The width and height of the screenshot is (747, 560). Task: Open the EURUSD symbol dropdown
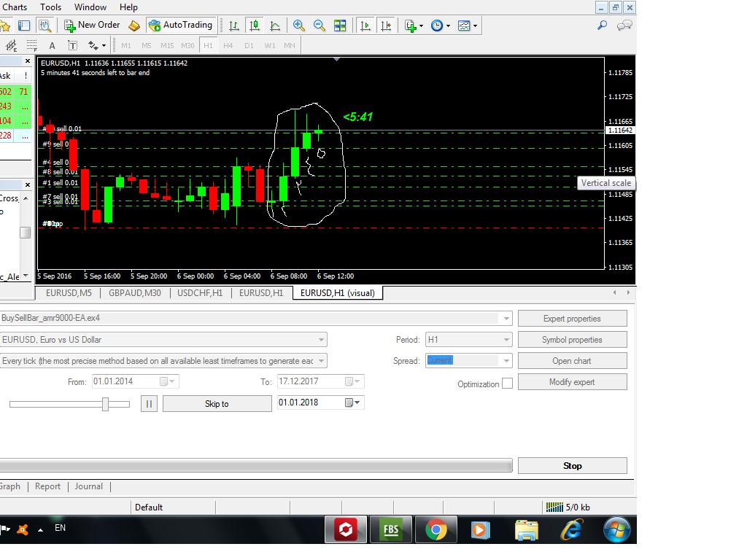(x=322, y=340)
